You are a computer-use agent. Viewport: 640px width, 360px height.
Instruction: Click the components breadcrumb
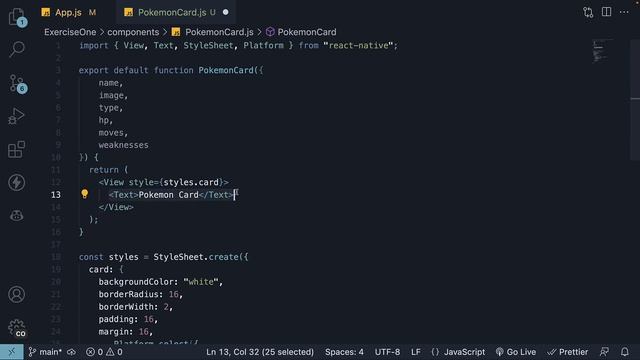pyautogui.click(x=133, y=32)
